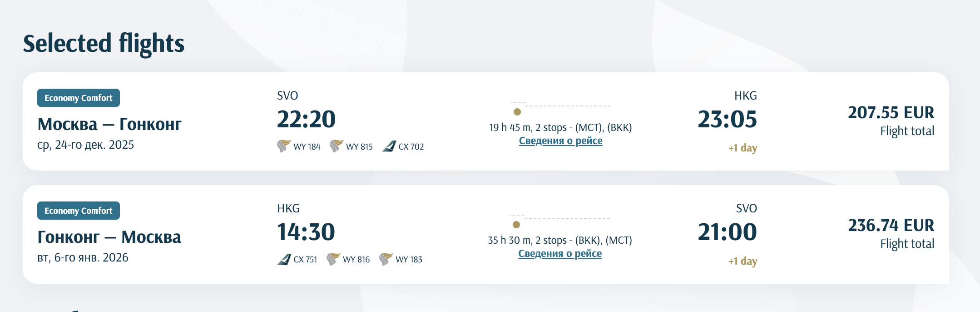Open flight details link for Moscow–Hong Kong flight
This screenshot has height=312, width=980.
tap(560, 141)
